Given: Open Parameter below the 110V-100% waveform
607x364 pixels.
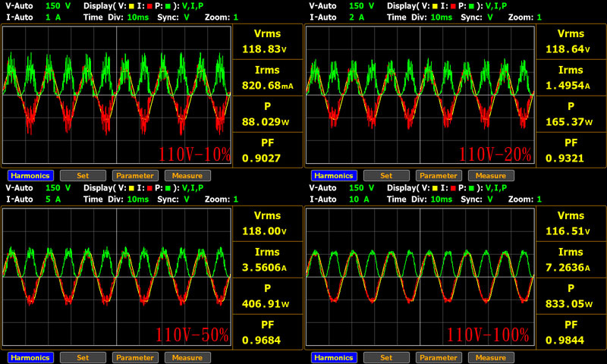Looking at the screenshot, I should (439, 358).
